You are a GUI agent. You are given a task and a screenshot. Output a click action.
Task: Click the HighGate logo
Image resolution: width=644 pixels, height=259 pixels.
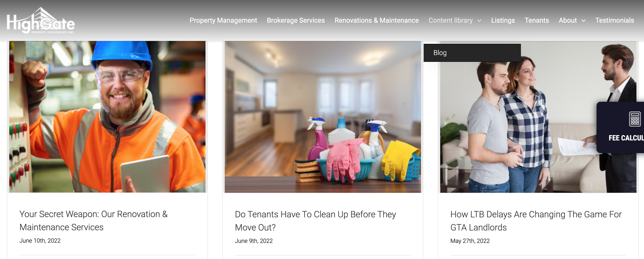click(41, 20)
